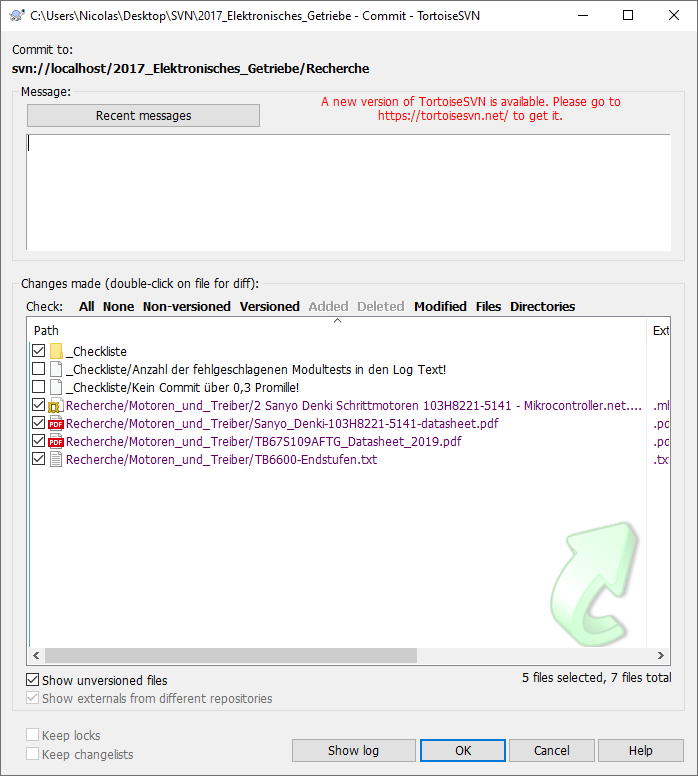
Task: Maximize the Commit dialog window
Action: click(x=628, y=15)
